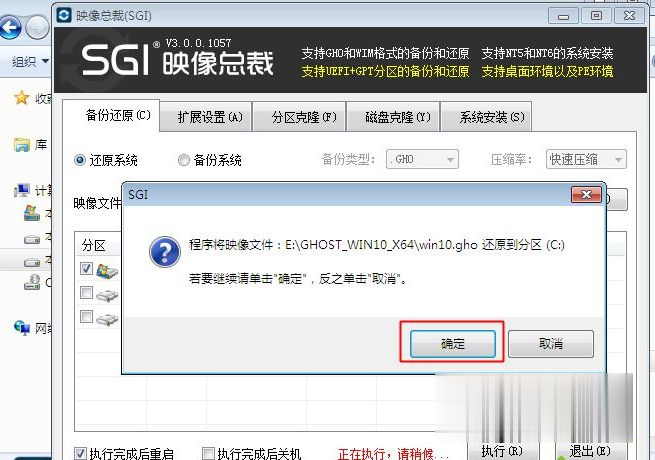Open the 压缩率 快速压缩 dropdown
The width and height of the screenshot is (655, 460).
click(x=586, y=159)
